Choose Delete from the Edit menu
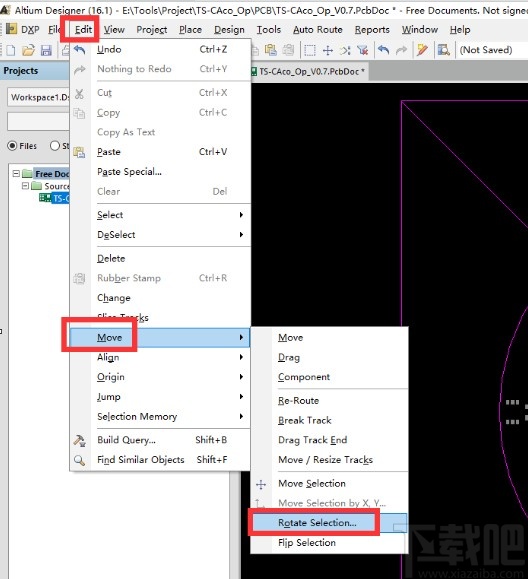 (x=160, y=258)
